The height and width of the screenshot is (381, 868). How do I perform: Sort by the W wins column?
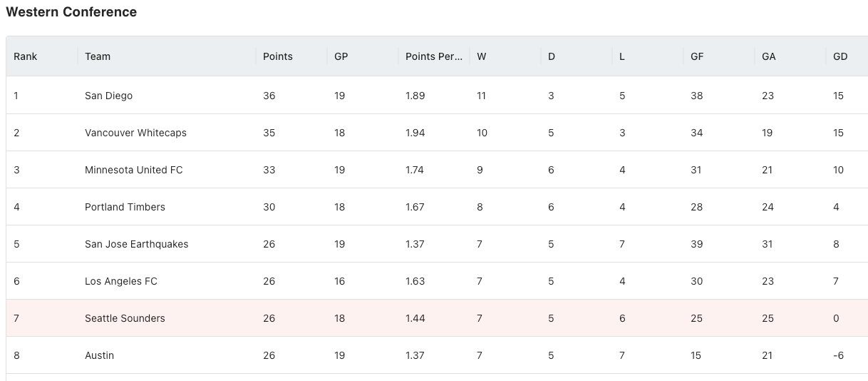(x=505, y=56)
